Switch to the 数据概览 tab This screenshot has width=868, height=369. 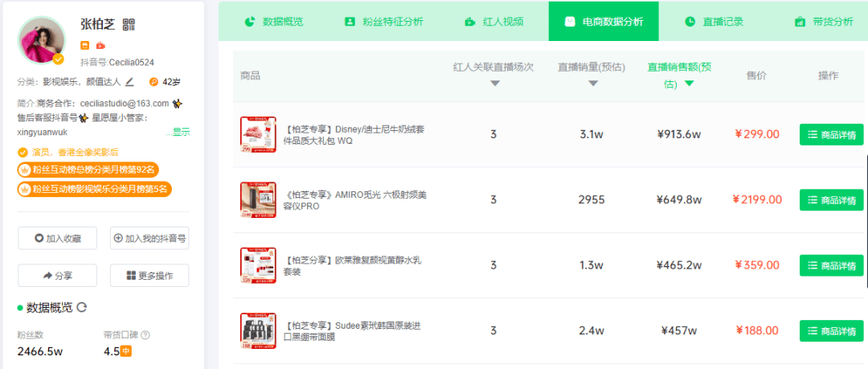click(275, 23)
